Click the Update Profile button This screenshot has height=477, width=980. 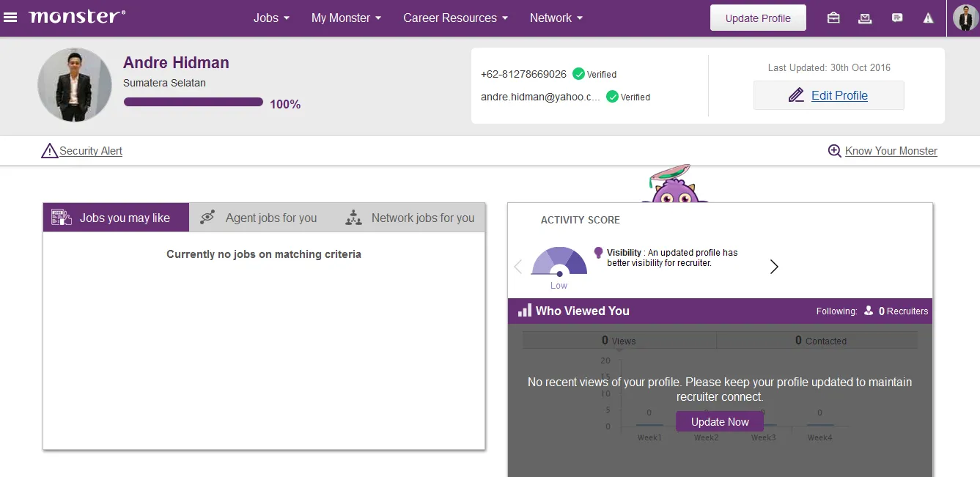tap(758, 18)
